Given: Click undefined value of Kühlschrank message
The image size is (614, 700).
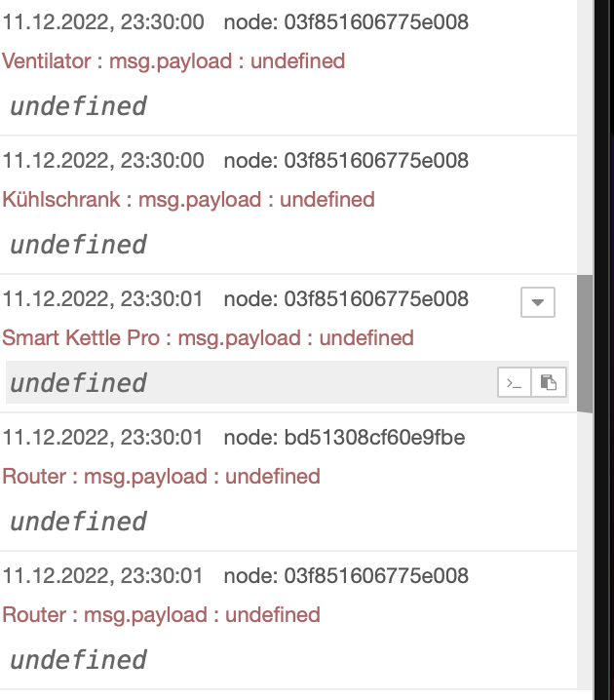Looking at the screenshot, I should 78,244.
